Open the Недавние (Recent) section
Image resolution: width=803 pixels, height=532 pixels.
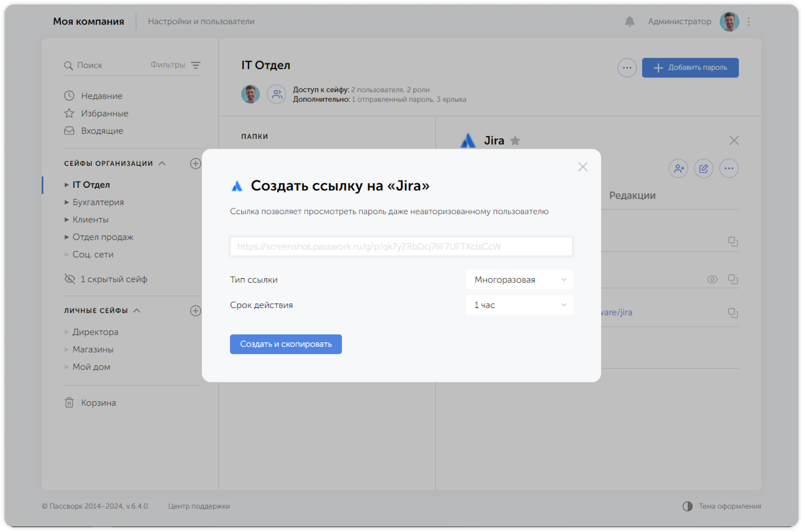(x=101, y=96)
